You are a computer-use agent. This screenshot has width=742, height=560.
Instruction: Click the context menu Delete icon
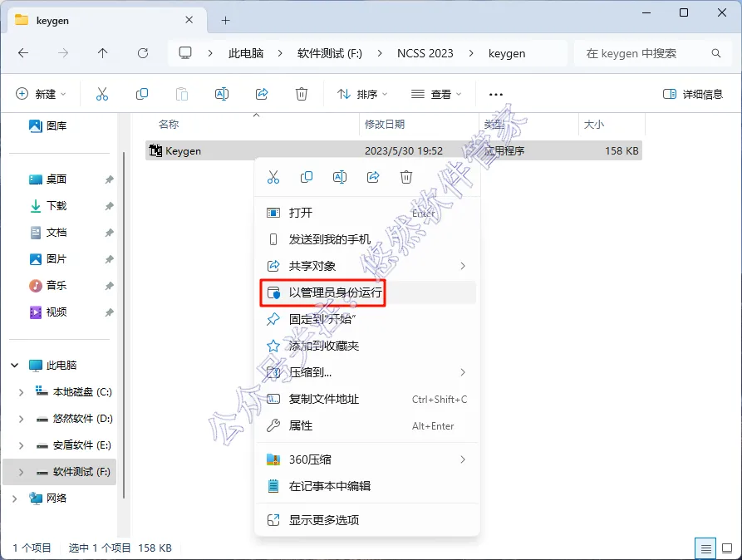406,177
